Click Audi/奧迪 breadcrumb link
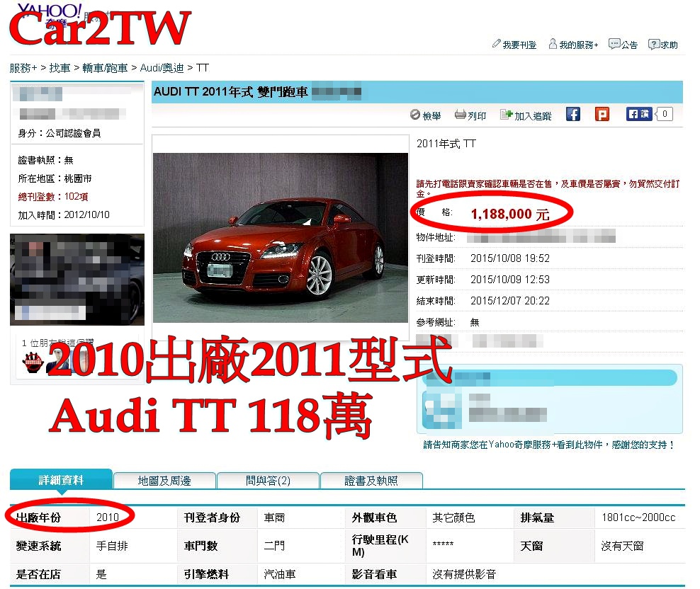 coord(162,68)
